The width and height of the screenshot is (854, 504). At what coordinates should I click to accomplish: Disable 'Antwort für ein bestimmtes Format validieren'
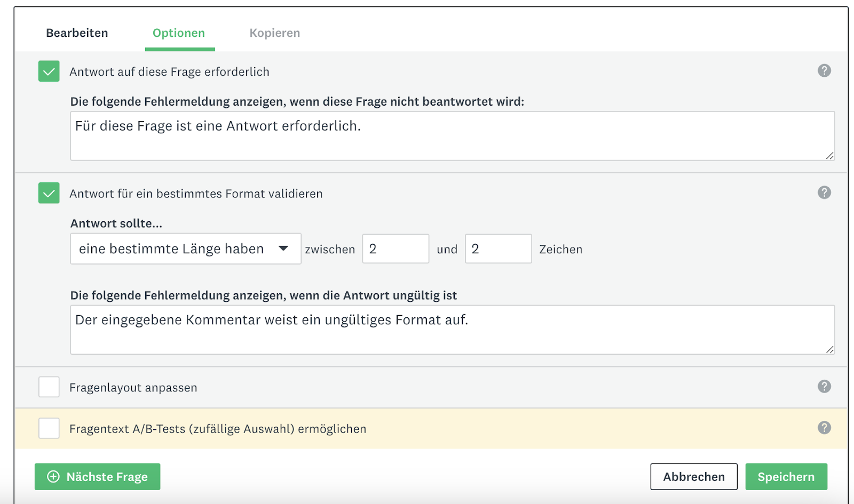(x=49, y=193)
